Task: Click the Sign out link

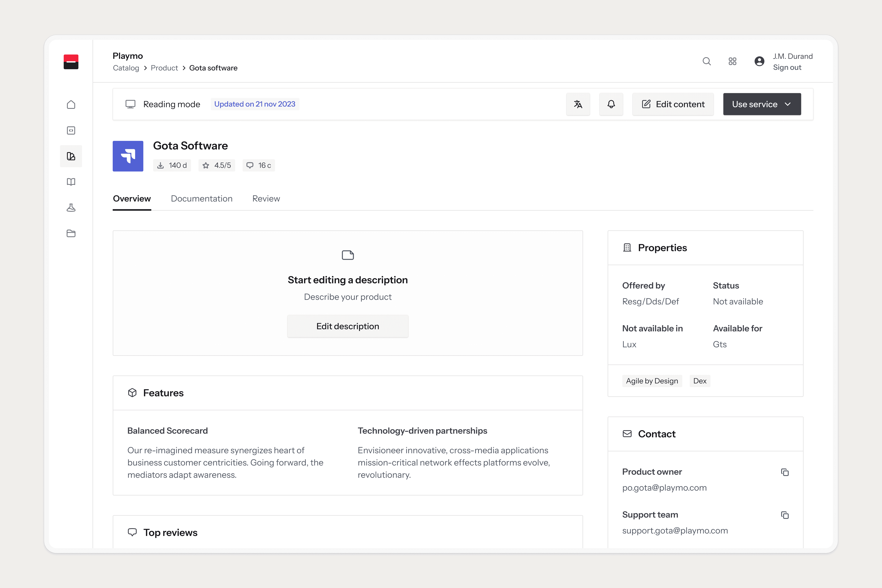Action: [x=787, y=68]
